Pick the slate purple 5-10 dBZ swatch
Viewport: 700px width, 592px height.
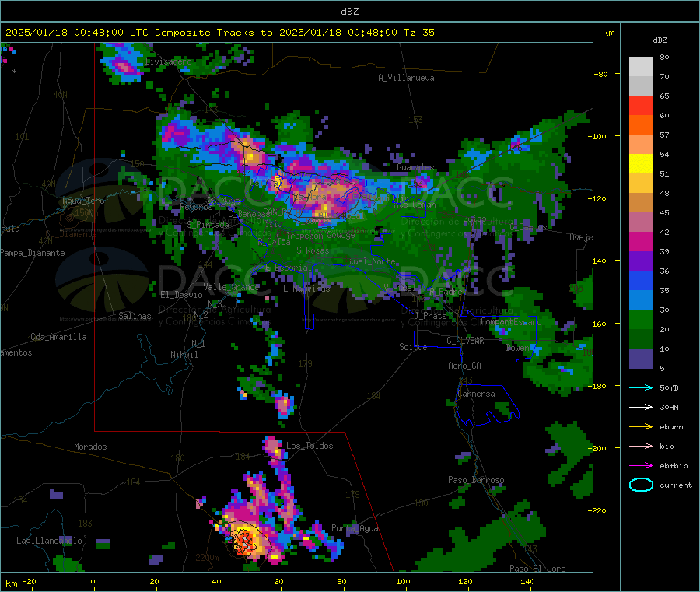point(641,359)
